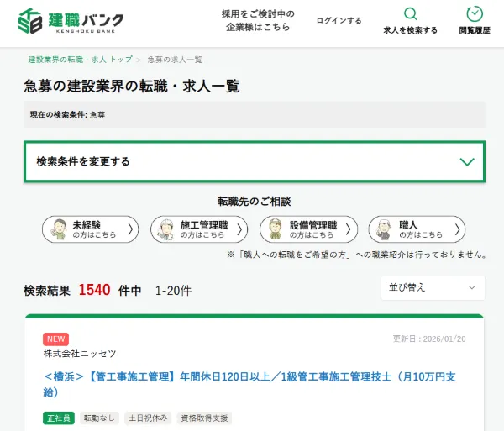Click 更新日：2026/01/20 date text

(x=429, y=339)
